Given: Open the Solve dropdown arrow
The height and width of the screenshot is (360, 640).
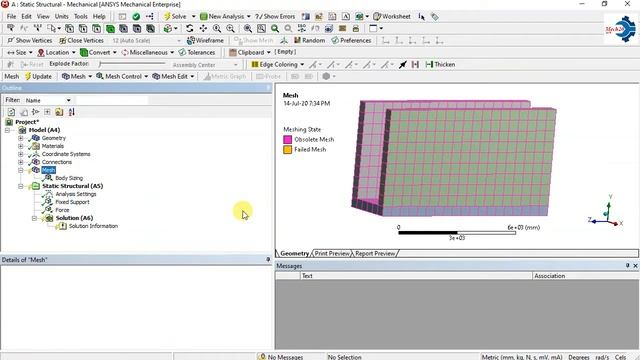Looking at the screenshot, I should [193, 16].
